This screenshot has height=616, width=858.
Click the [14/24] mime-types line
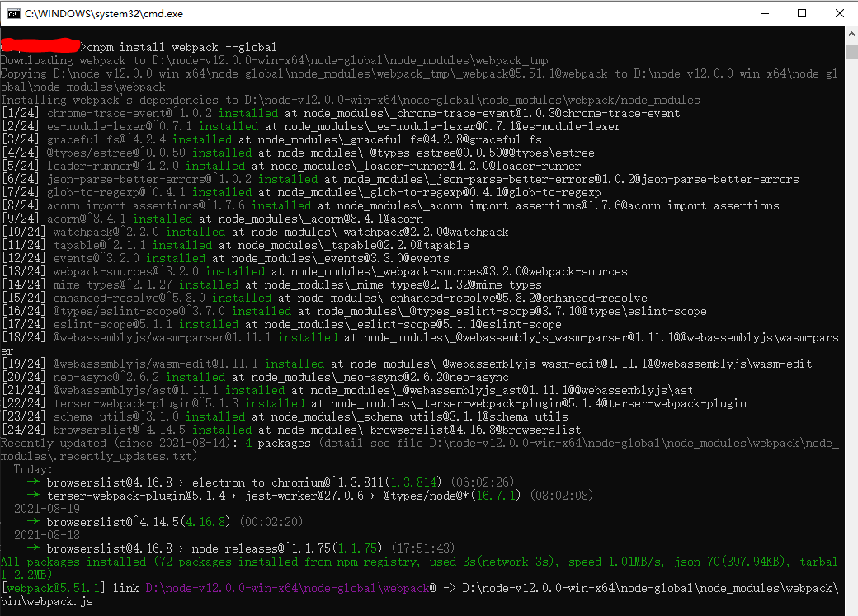point(272,284)
